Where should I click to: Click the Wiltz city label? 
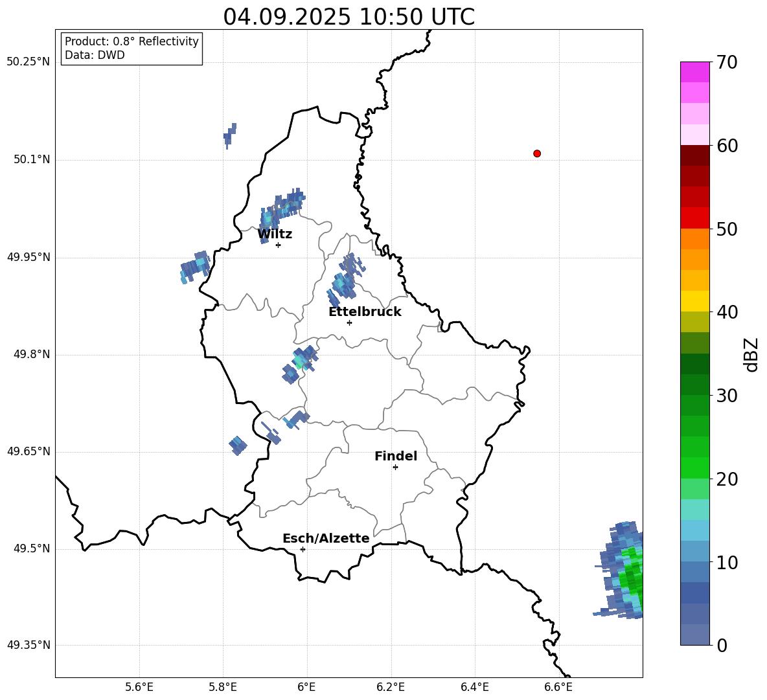point(275,234)
